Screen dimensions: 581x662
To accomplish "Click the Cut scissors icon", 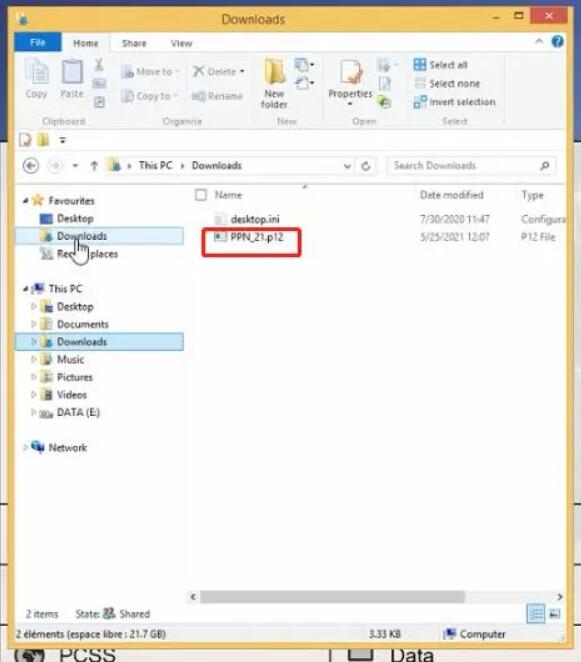I will [x=99, y=65].
